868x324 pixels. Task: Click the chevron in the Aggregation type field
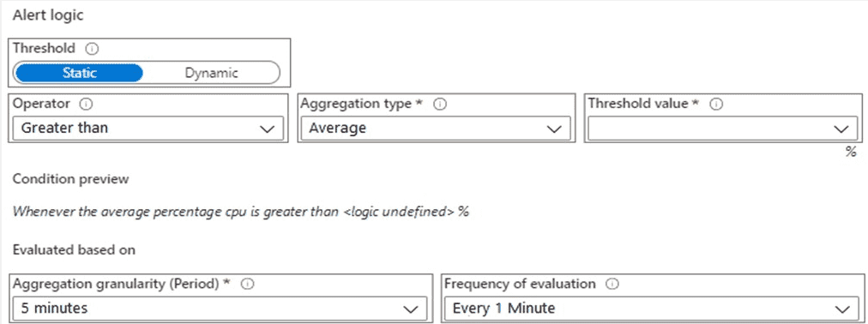554,129
